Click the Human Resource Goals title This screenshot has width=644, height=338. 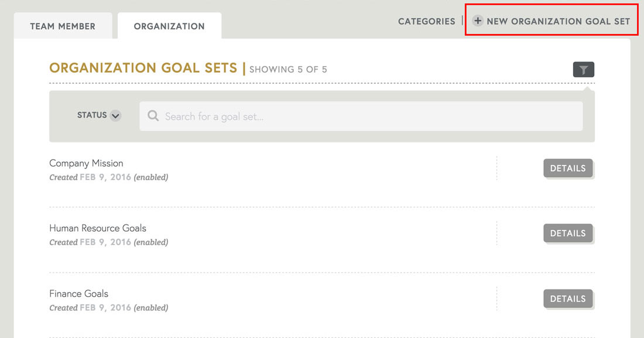(97, 228)
